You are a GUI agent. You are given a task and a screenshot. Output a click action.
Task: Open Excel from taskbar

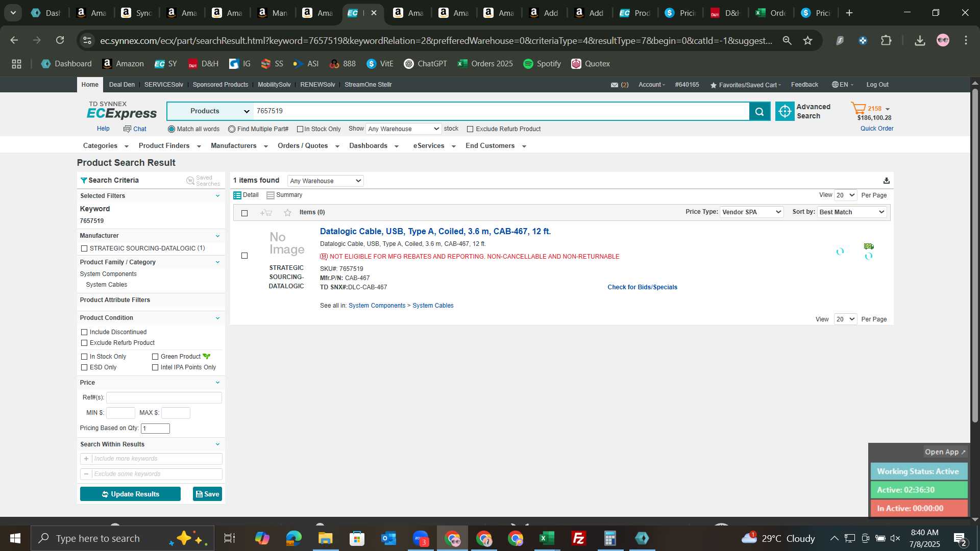pos(547,538)
